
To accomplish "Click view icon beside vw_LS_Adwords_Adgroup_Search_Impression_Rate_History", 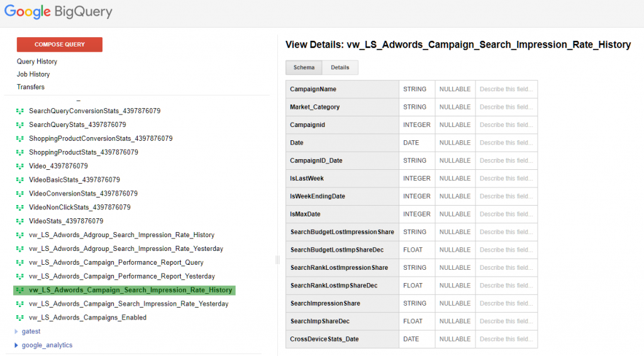I will [19, 235].
